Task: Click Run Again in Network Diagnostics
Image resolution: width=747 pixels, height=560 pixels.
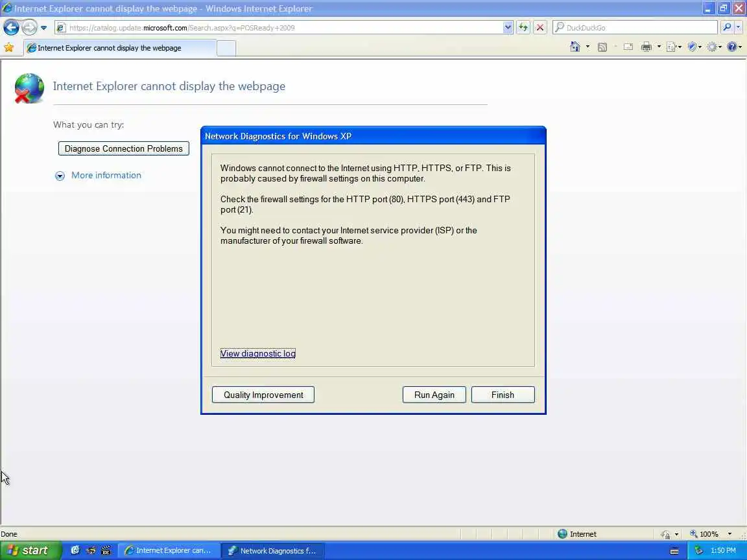Action: point(434,395)
